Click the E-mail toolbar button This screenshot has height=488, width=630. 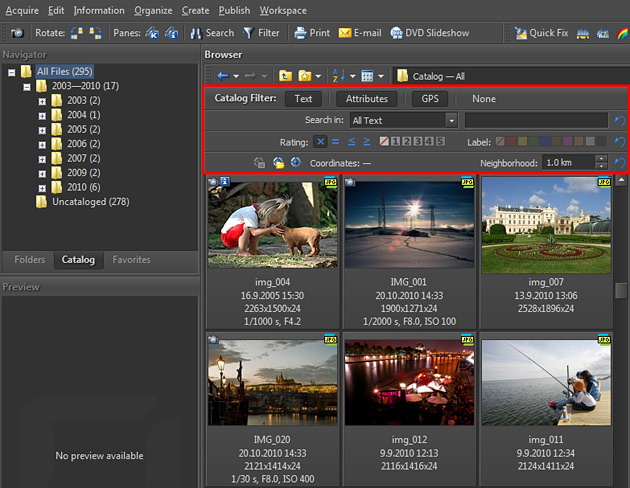tap(360, 33)
